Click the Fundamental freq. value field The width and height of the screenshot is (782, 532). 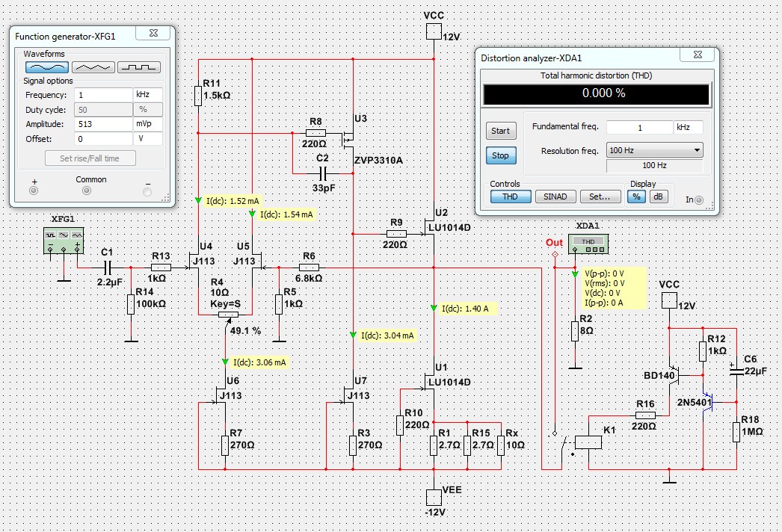[639, 127]
